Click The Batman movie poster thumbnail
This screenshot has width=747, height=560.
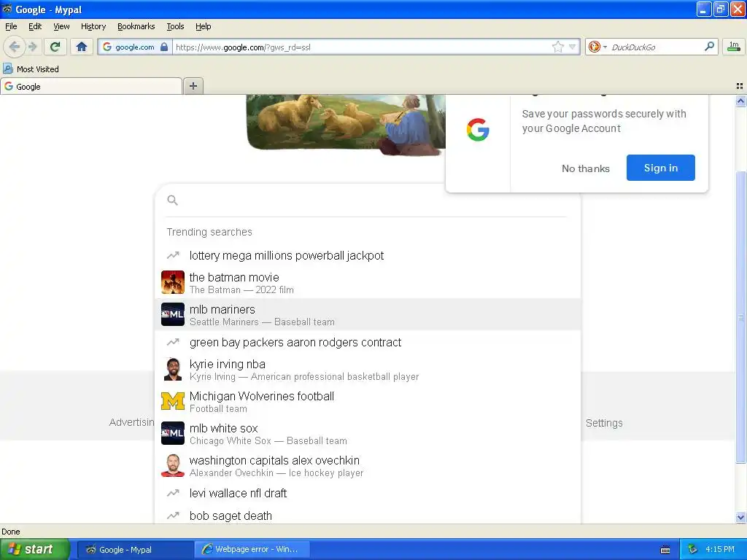172,282
